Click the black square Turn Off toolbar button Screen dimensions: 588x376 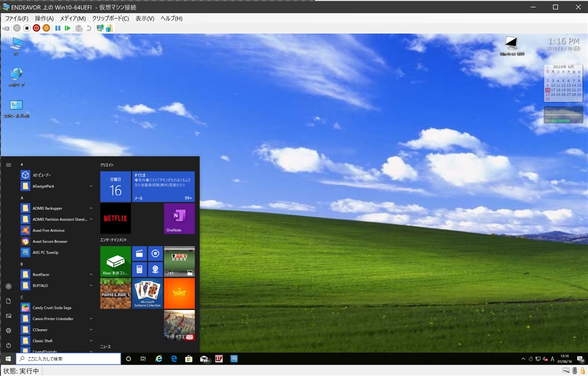tap(26, 28)
